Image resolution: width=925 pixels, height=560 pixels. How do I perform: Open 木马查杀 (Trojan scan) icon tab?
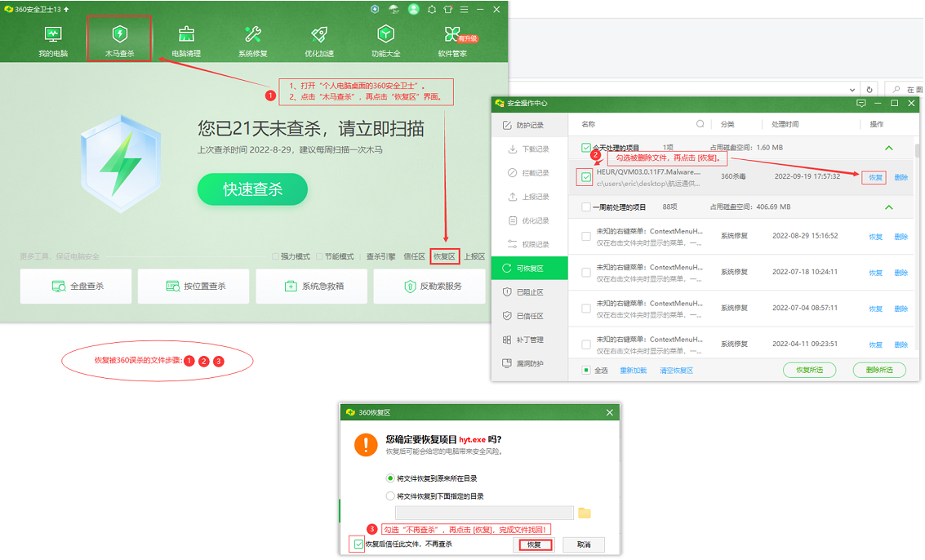[x=119, y=35]
